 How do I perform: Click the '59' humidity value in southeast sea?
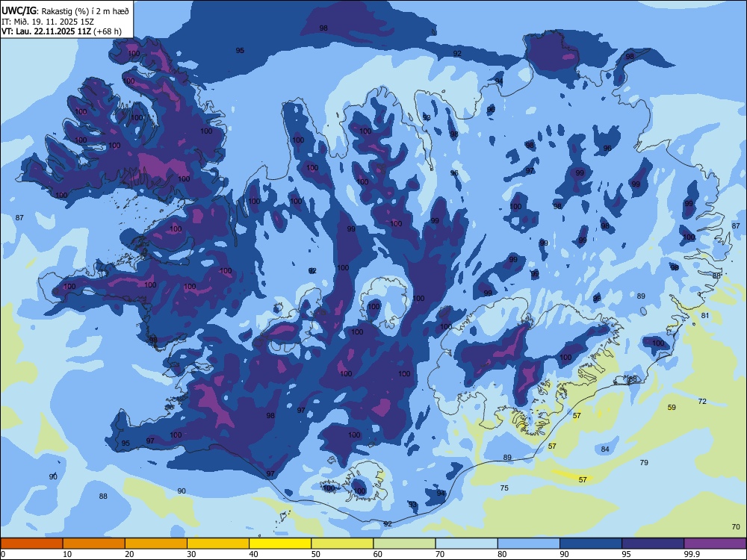tap(672, 408)
